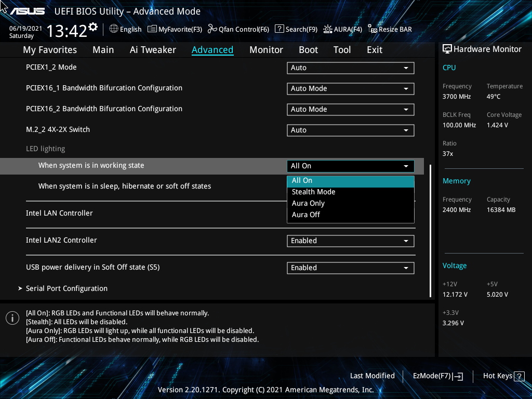Switch to EzMode(F7)
Viewport: 532px width, 399px height.
click(x=437, y=376)
